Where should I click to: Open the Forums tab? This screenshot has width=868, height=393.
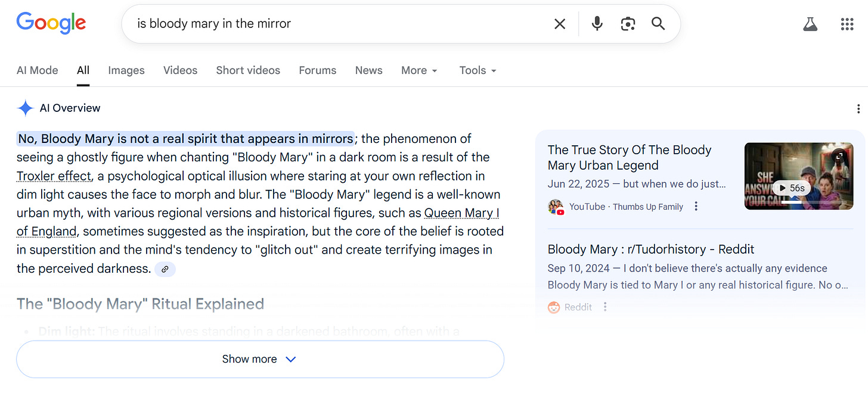[x=318, y=70]
